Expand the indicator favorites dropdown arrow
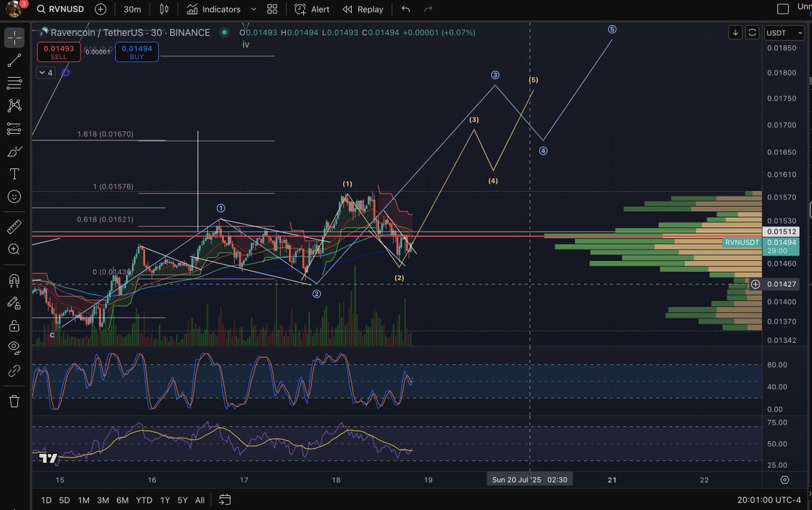Screen dimensions: 812x510 point(253,9)
